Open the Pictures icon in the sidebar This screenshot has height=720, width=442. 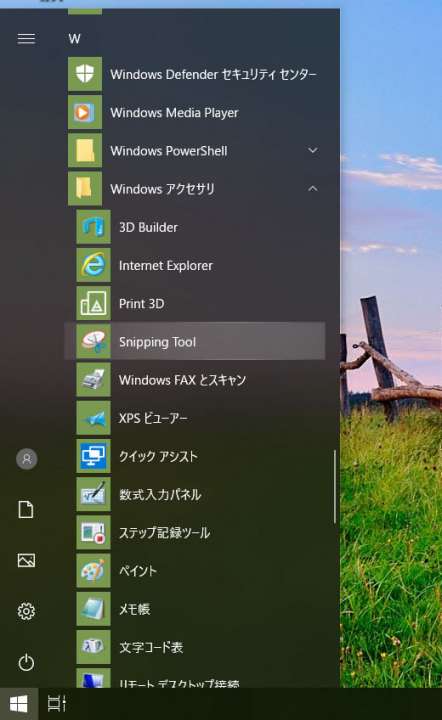click(x=26, y=560)
